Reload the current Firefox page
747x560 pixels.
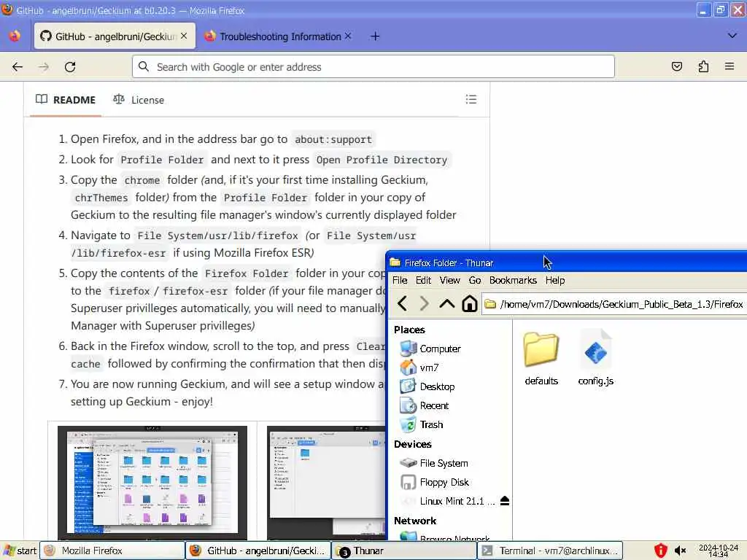tap(70, 66)
